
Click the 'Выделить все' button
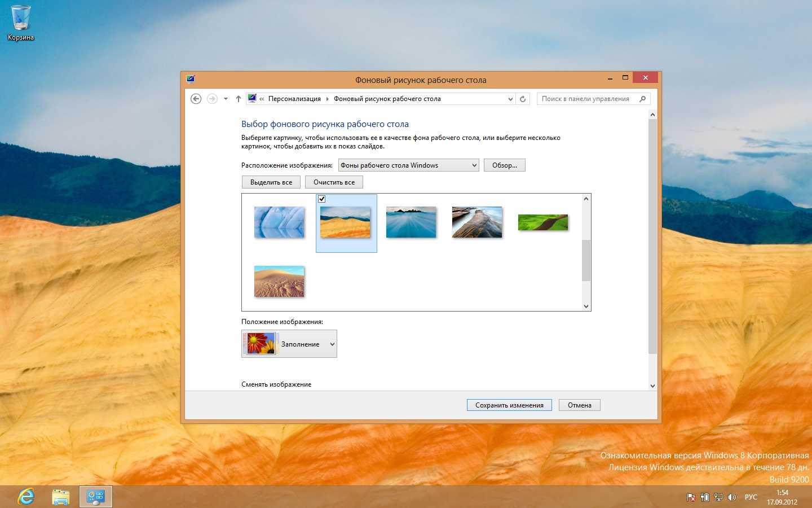[271, 182]
